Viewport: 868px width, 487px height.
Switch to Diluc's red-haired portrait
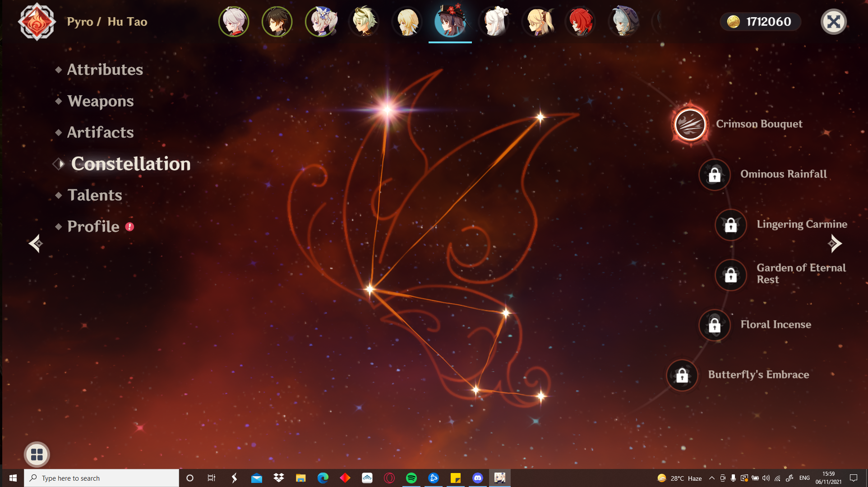[x=581, y=22]
